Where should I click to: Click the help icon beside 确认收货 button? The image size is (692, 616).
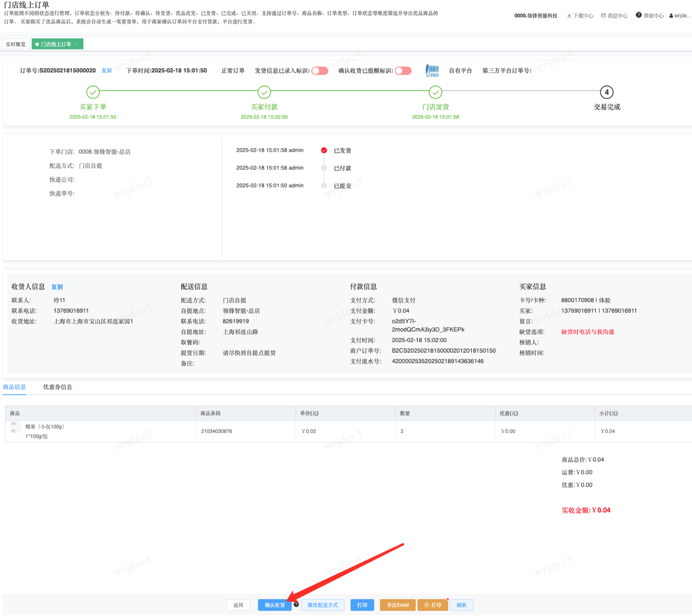(296, 604)
